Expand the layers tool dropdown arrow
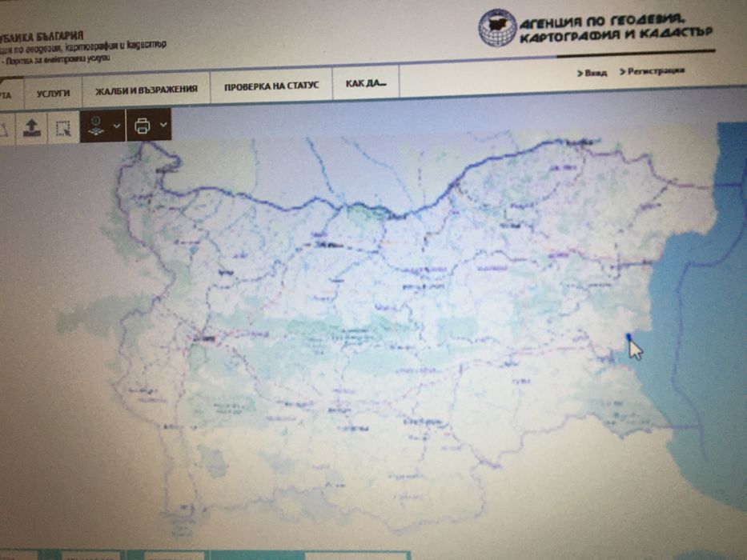This screenshot has width=747, height=560. tap(117, 126)
